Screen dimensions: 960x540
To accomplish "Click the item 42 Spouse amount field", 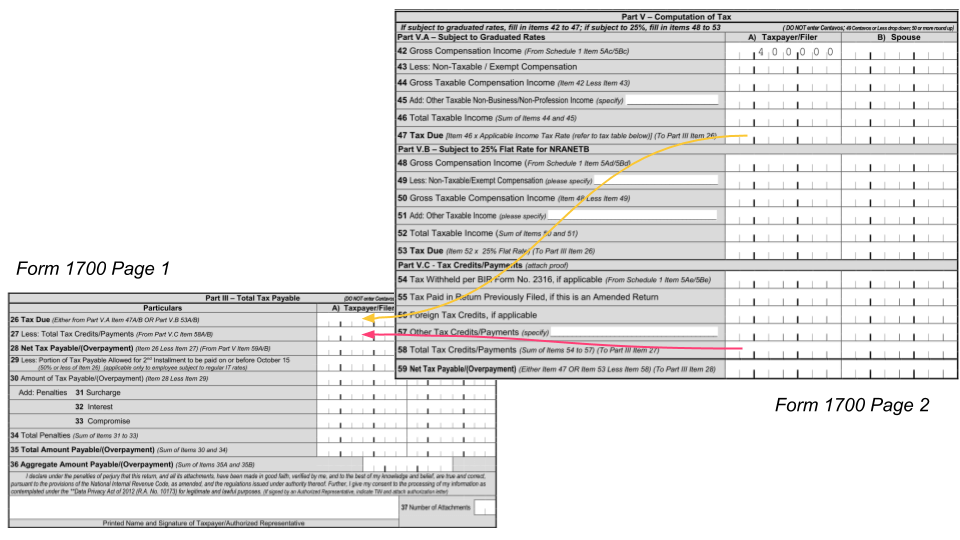I will [899, 52].
